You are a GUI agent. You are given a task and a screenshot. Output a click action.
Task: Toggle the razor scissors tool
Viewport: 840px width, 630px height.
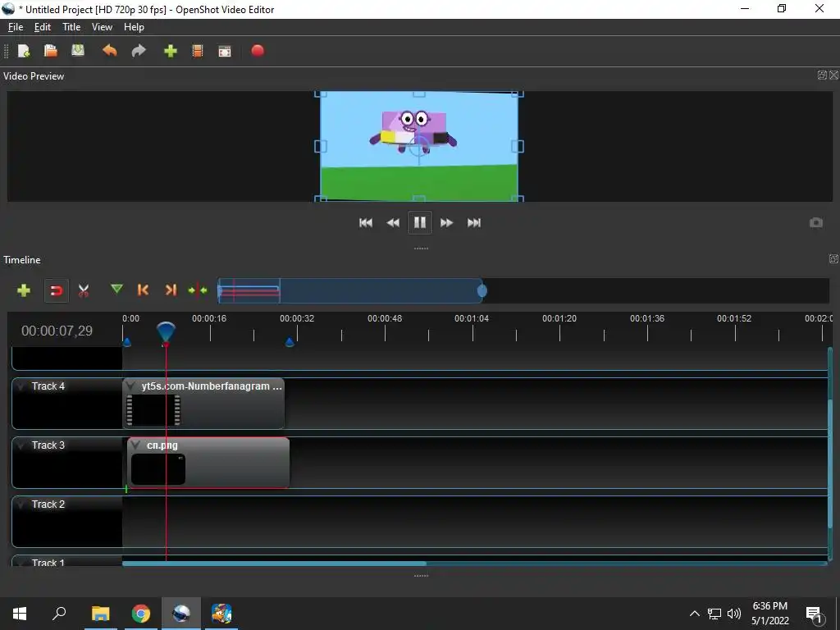pyautogui.click(x=84, y=290)
